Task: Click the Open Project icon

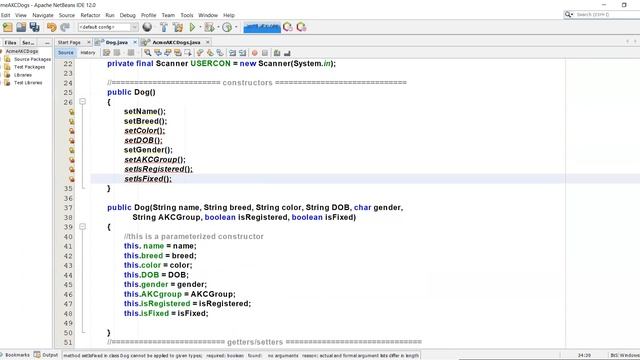Action: (21, 27)
